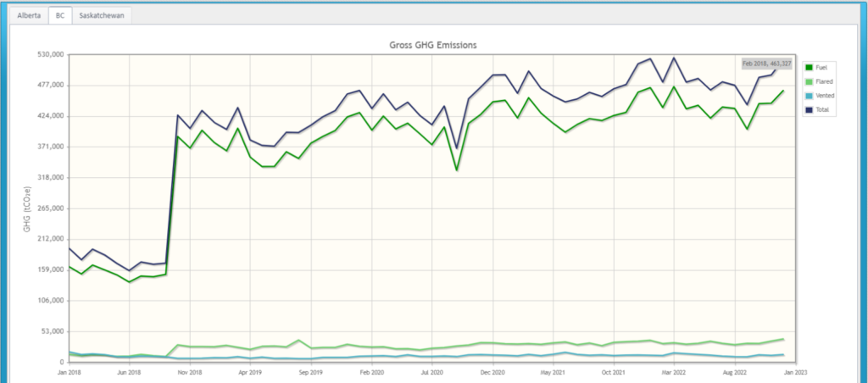Select the Nov 2018 x-axis tick label
This screenshot has width=868, height=383.
(x=190, y=372)
